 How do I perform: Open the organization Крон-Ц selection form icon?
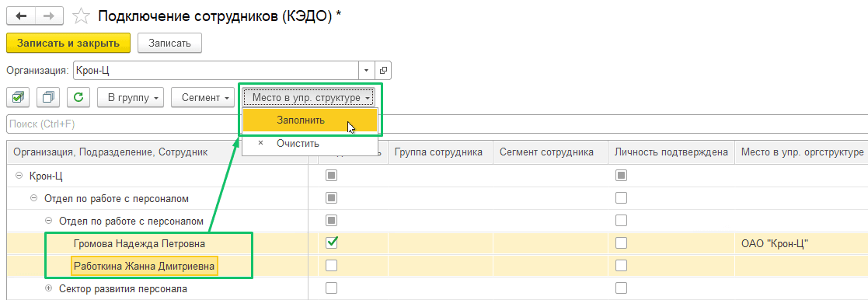(x=383, y=71)
